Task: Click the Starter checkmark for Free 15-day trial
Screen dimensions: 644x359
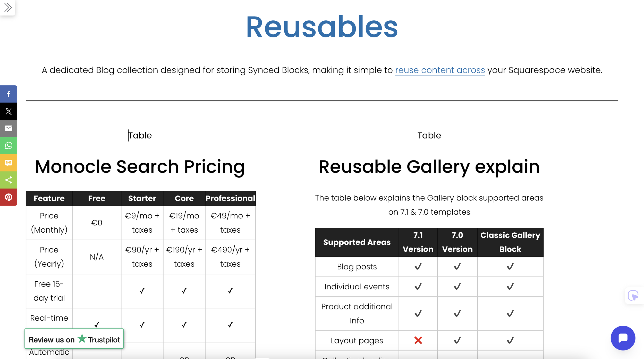Action: pos(142,291)
